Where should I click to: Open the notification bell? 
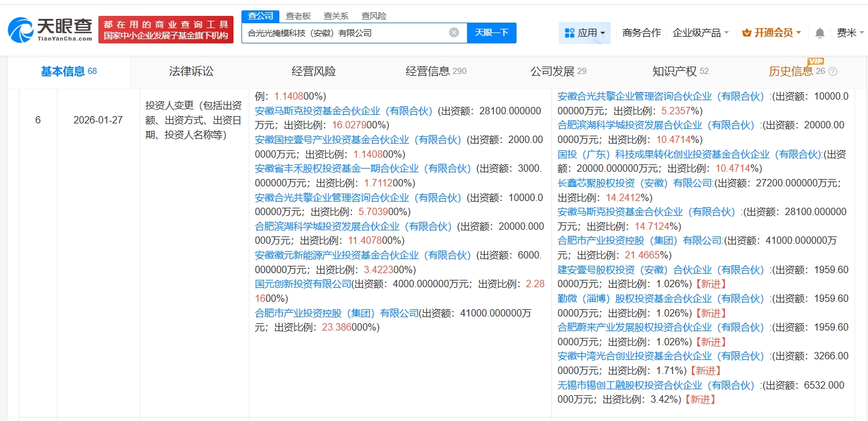[820, 33]
